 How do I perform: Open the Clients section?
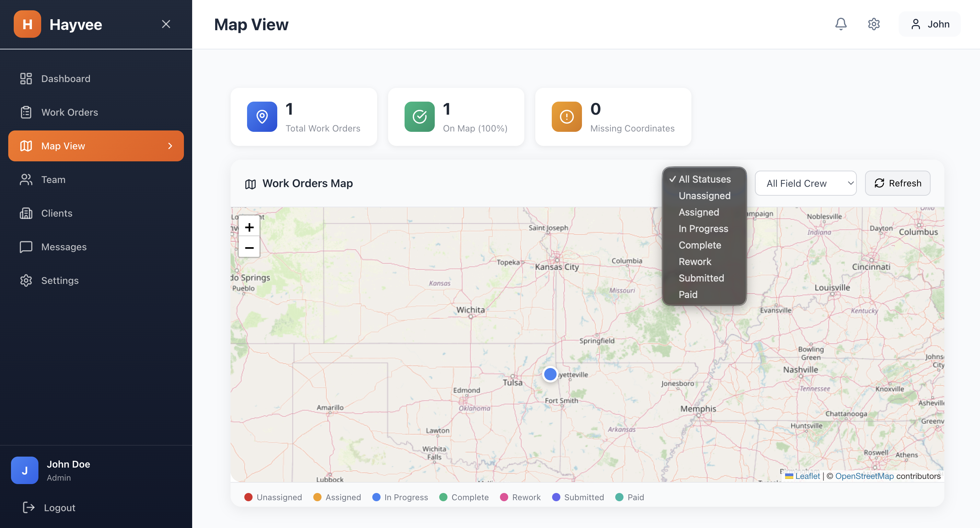(x=56, y=213)
